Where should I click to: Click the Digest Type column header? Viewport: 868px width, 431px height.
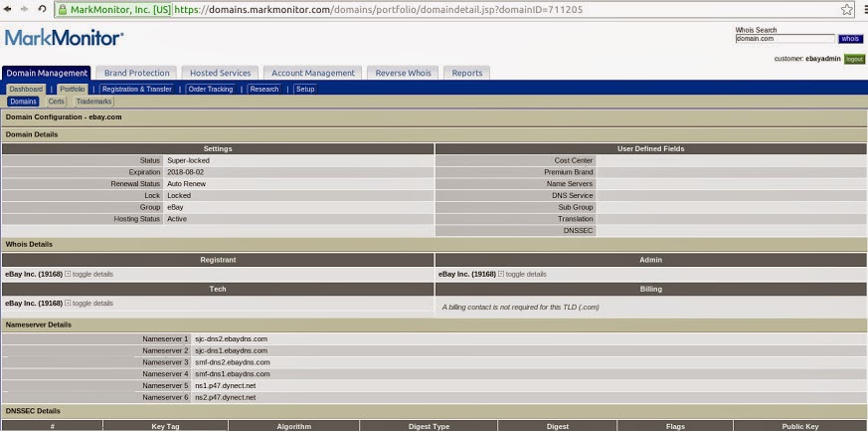[x=429, y=426]
